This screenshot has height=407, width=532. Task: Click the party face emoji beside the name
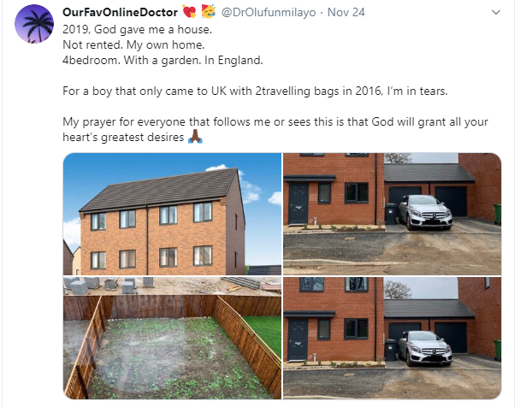(x=209, y=12)
